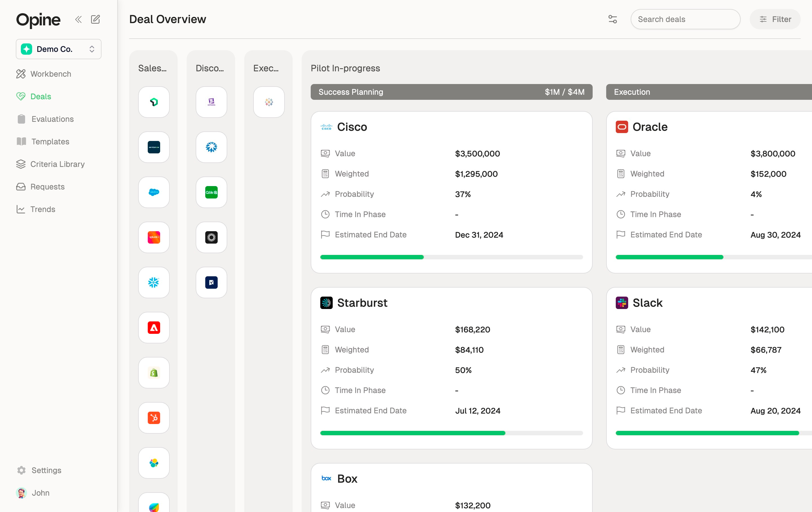The width and height of the screenshot is (812, 512).
Task: Click the Success Planning phase header
Action: pyautogui.click(x=451, y=92)
